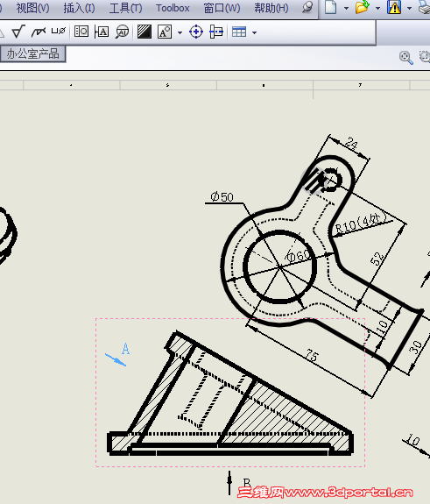Select the Centerline tool

[216, 32]
